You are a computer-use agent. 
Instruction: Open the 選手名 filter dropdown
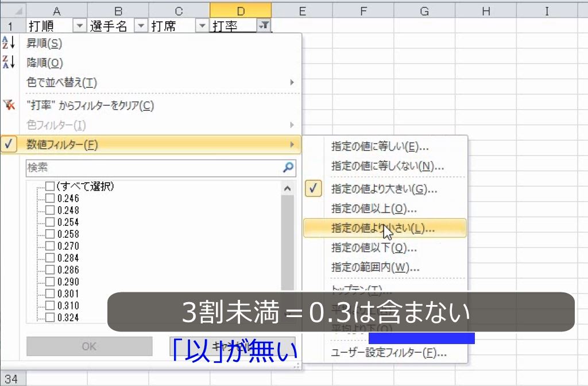[141, 26]
